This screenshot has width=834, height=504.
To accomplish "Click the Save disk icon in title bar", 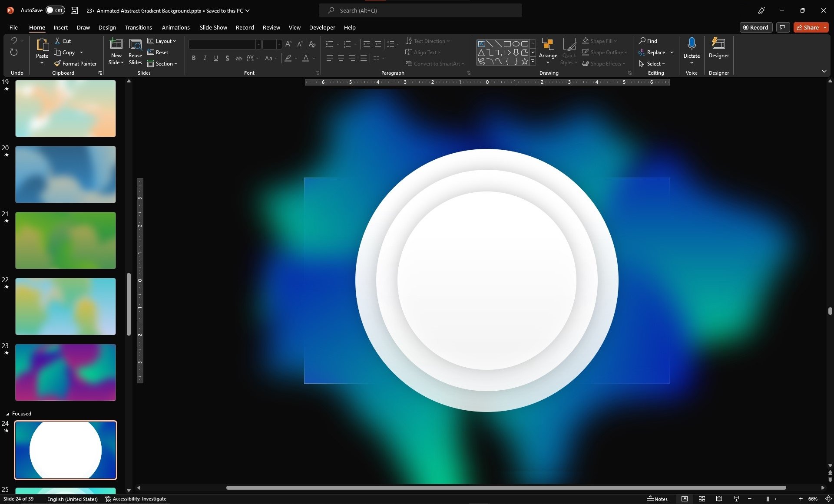I will click(75, 10).
